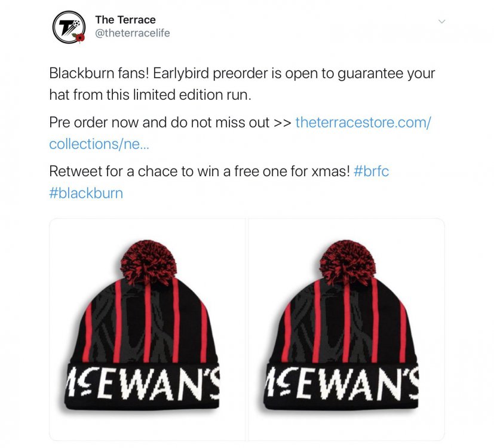Click the poppy badge on avatar

(x=80, y=38)
